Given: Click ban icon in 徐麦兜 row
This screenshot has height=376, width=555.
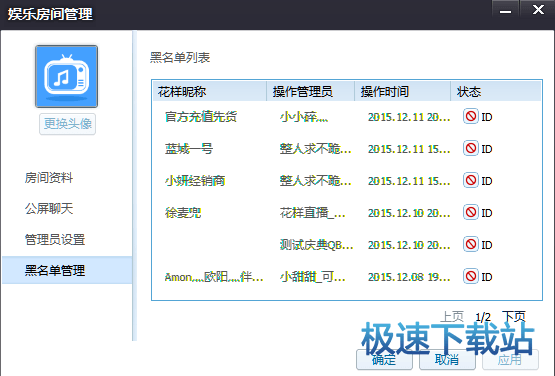Looking at the screenshot, I should pos(471,212).
